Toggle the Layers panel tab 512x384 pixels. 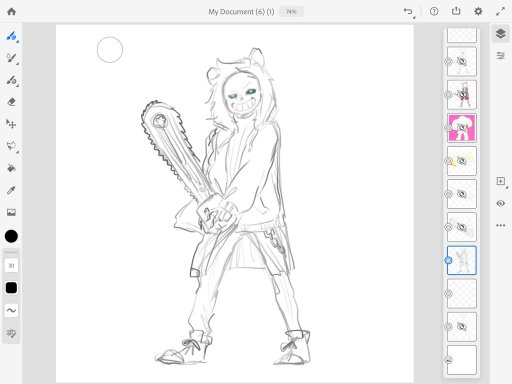500,34
